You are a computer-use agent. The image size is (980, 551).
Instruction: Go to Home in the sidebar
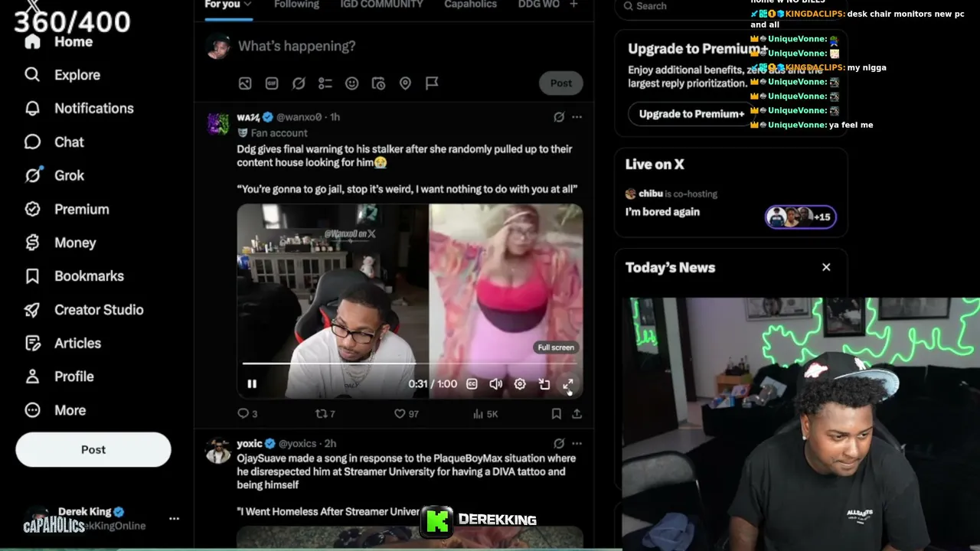coord(58,41)
